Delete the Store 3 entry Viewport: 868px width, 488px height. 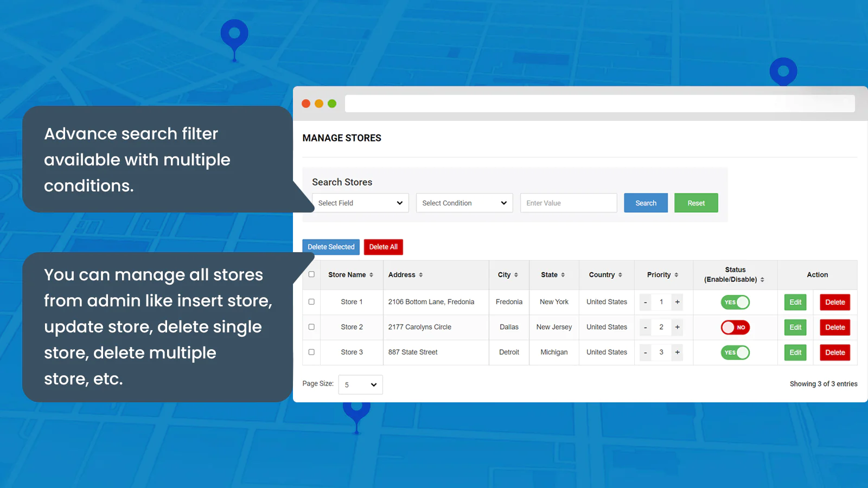click(835, 352)
